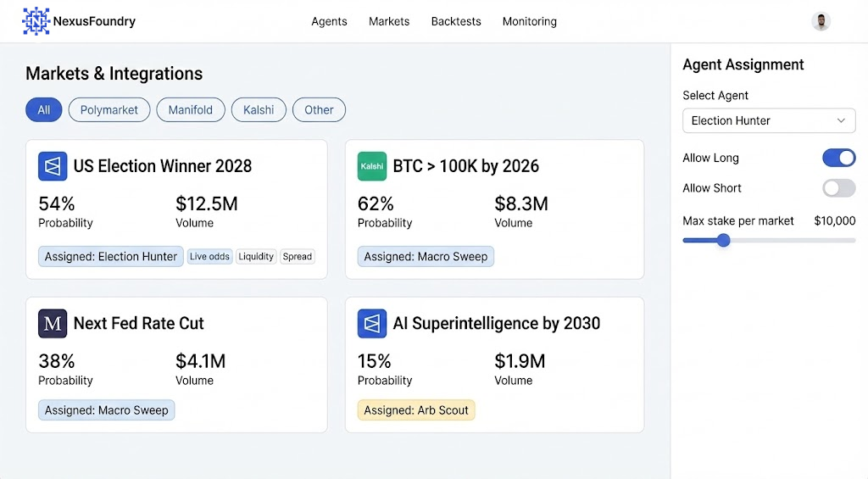The image size is (868, 479).
Task: Open the Markets nav item
Action: 389,21
